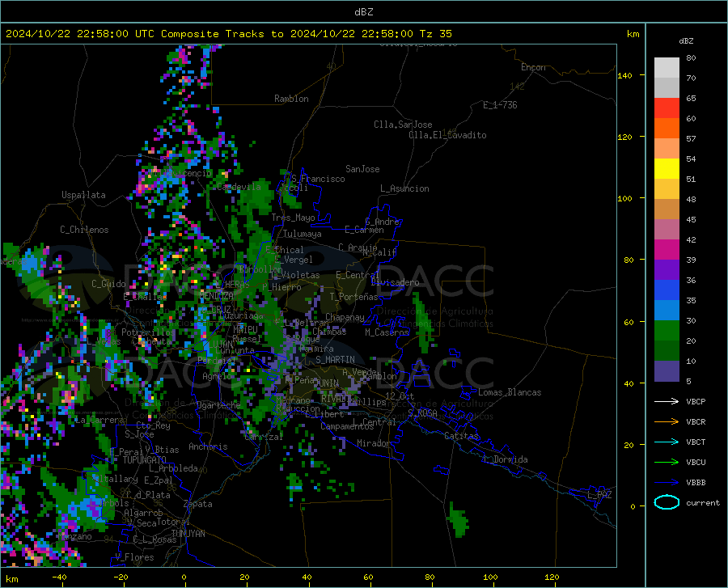Click the 'C_Guido' place label

point(108,284)
